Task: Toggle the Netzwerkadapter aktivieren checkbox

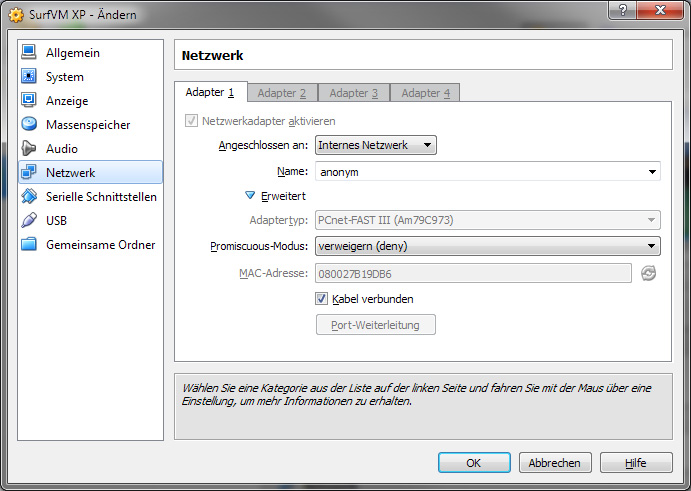Action: point(191,121)
